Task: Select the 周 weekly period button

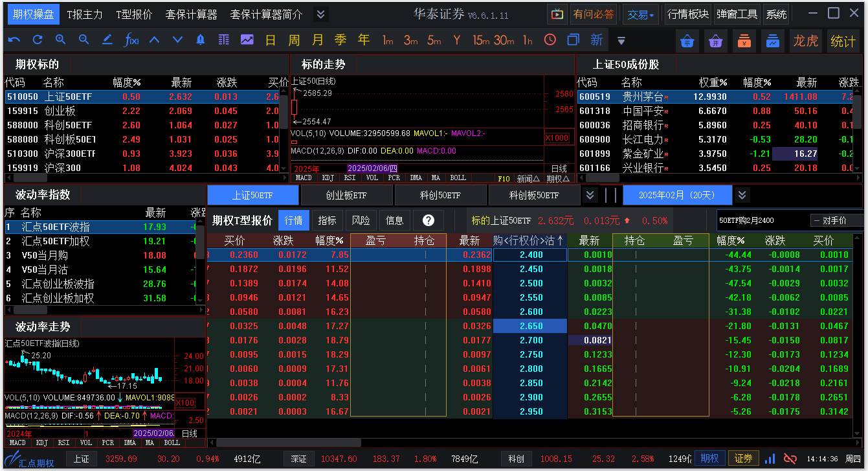Action: click(x=294, y=40)
